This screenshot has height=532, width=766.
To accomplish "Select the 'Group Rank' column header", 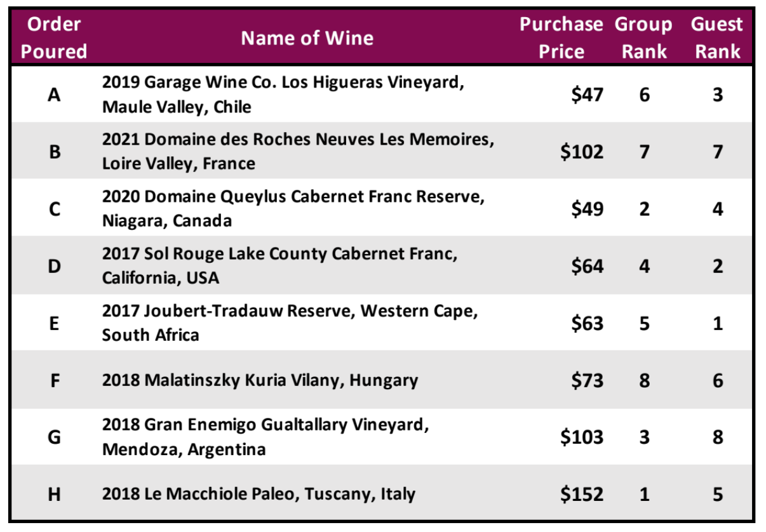I will (x=643, y=37).
